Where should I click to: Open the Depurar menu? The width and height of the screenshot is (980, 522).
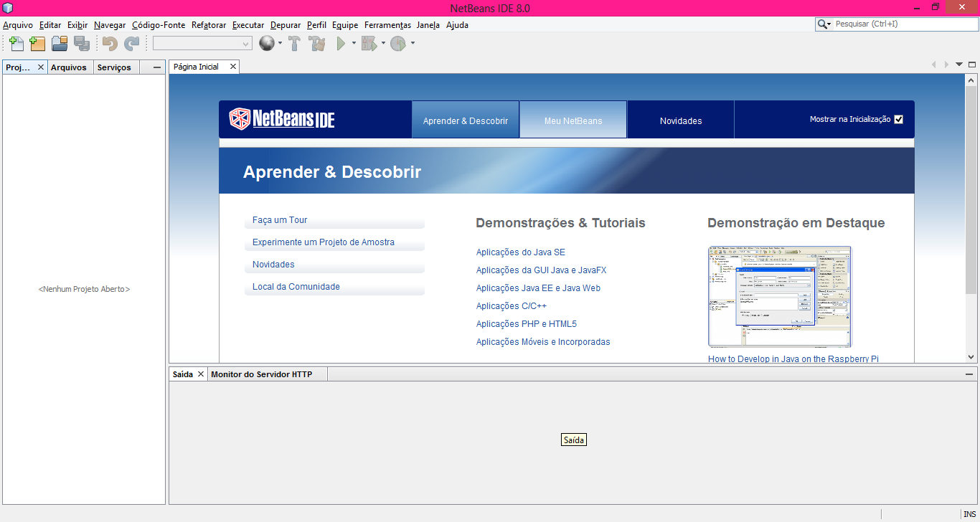(286, 25)
